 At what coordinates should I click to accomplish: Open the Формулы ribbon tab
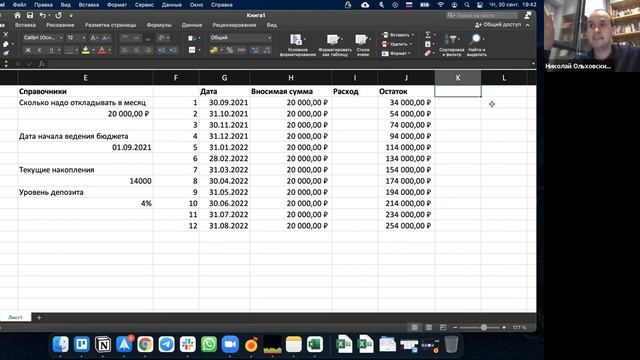[159, 25]
